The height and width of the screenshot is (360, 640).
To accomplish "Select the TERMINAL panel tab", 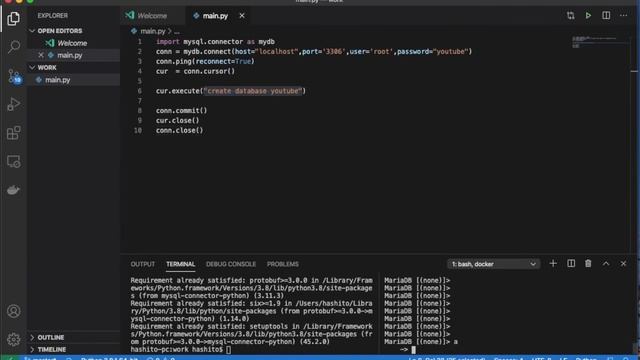I will pyautogui.click(x=180, y=264).
